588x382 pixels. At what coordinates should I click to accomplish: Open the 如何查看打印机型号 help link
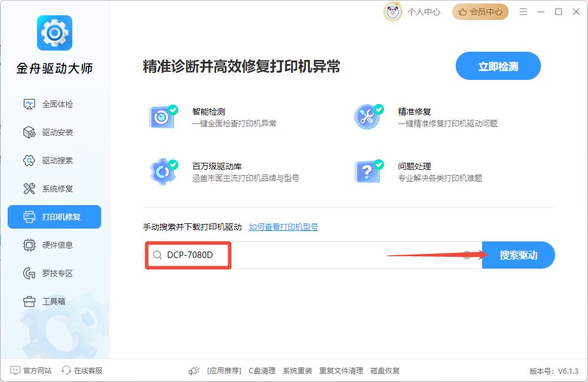click(283, 227)
